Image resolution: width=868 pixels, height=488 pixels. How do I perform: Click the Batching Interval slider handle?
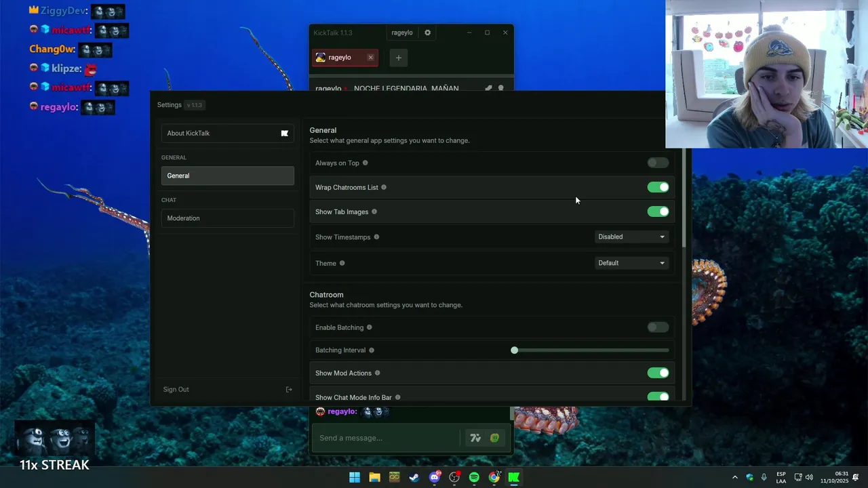[515, 350]
